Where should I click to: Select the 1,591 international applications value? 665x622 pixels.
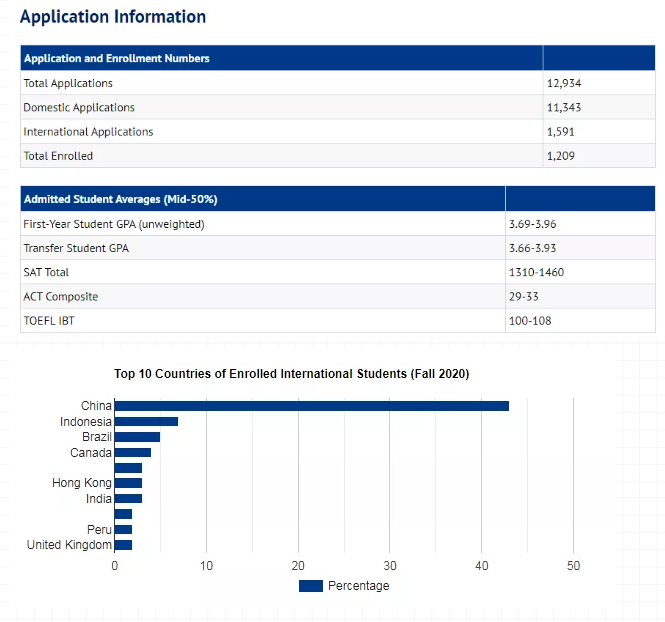561,132
